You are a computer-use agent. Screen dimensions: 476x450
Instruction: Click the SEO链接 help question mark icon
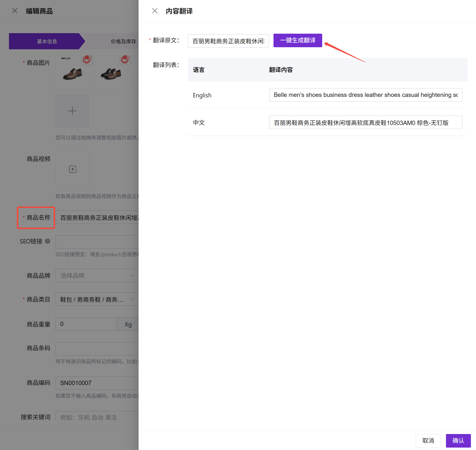click(x=48, y=241)
